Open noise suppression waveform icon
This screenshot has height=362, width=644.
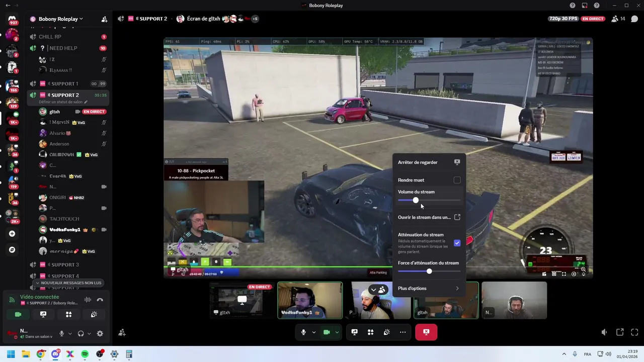tap(88, 300)
